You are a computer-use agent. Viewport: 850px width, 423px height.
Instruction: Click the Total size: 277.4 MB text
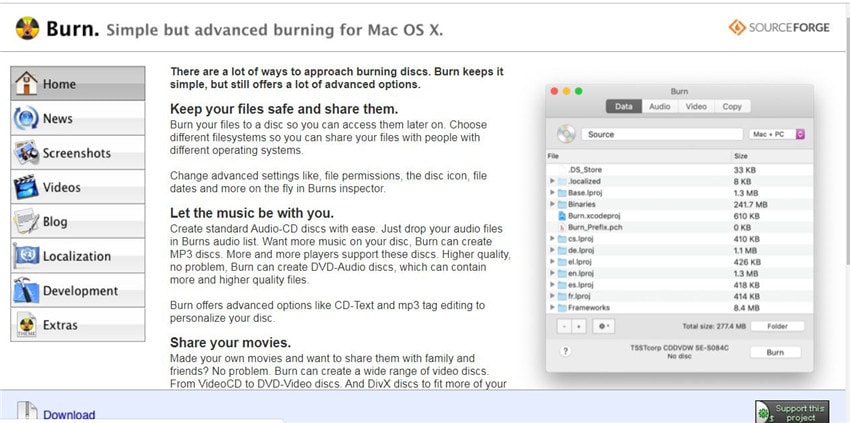pyautogui.click(x=714, y=326)
